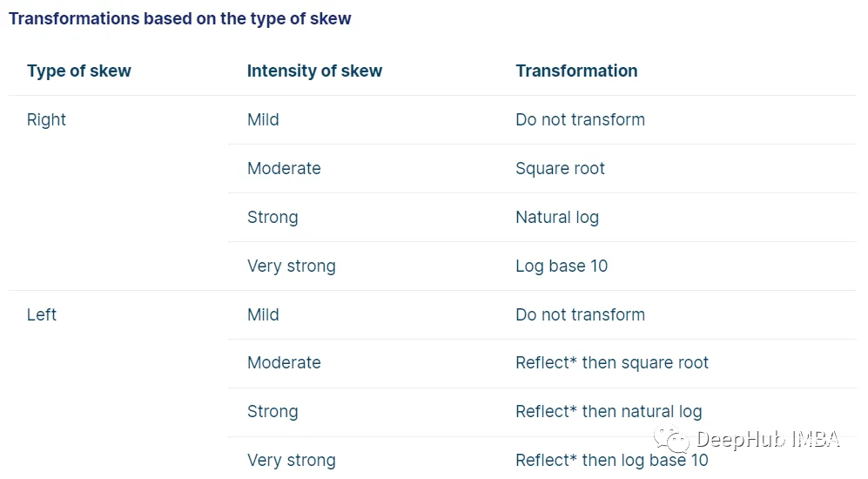The image size is (868, 479).
Task: Select 'Strong' intensity under Left skew
Action: [273, 411]
